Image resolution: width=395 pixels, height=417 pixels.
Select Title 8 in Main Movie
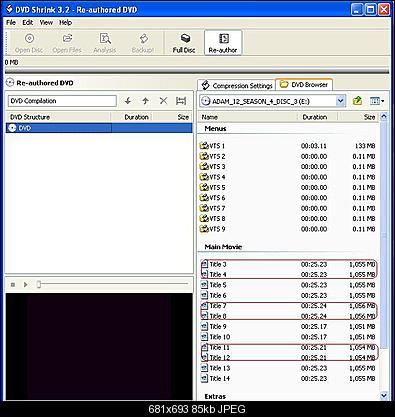tap(288, 316)
